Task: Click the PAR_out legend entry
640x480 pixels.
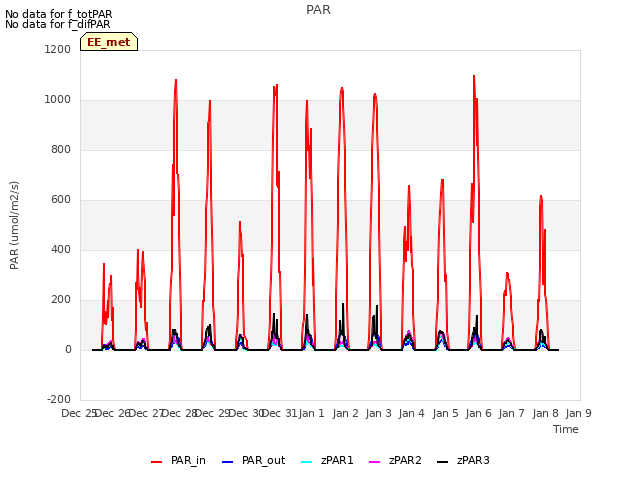Action: click(x=253, y=461)
